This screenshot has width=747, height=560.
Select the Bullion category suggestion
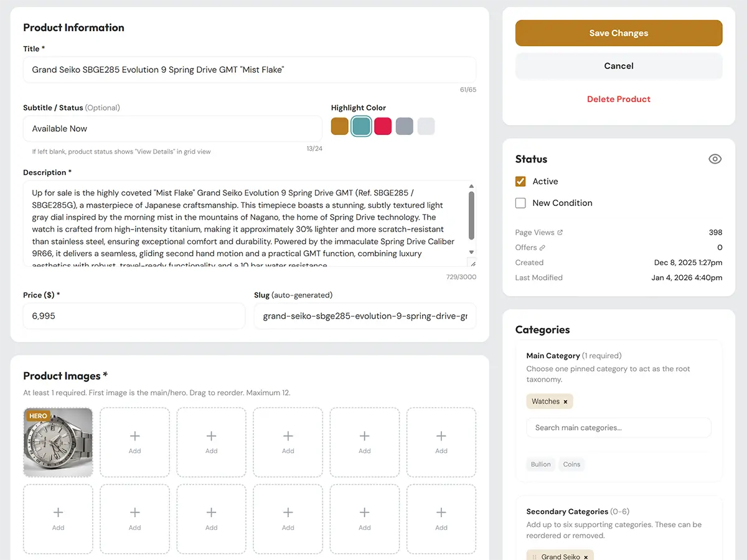(540, 464)
